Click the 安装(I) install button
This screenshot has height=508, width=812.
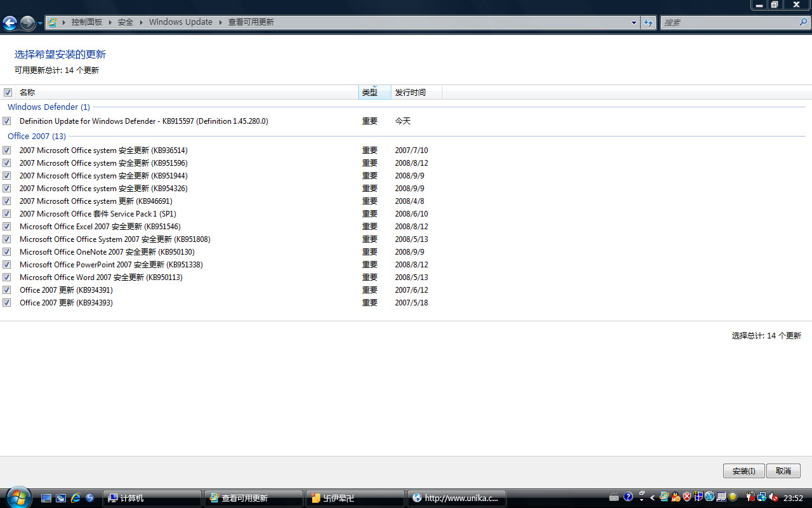coord(743,471)
